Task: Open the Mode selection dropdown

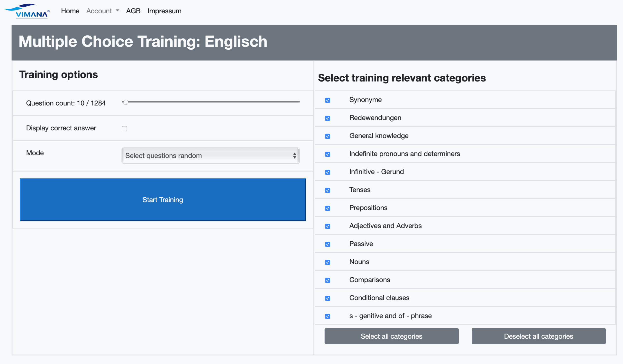Action: (210, 155)
